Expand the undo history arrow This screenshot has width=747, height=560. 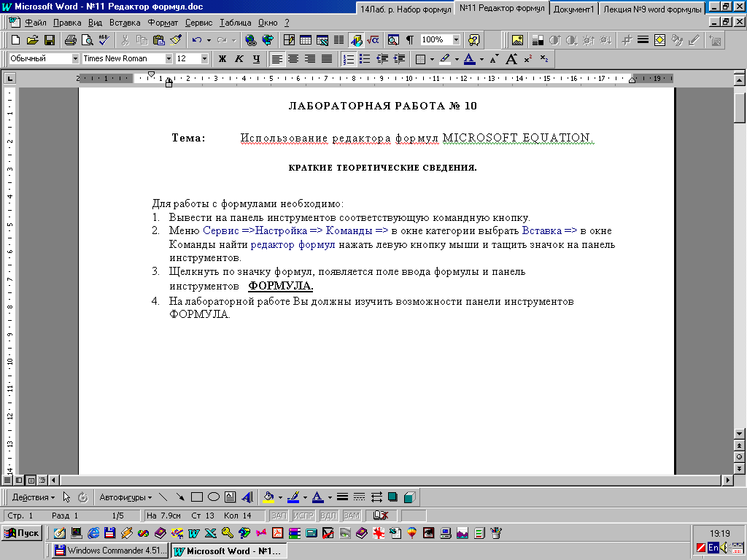[x=209, y=40]
